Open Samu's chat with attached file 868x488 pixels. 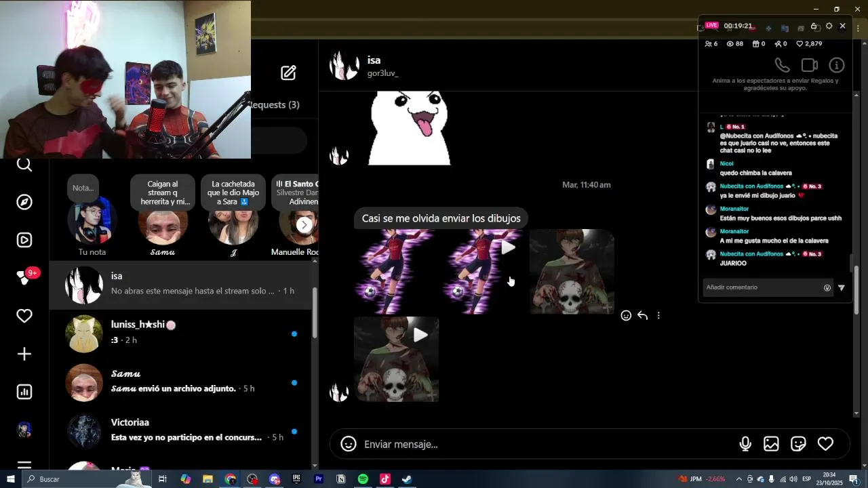(180, 382)
